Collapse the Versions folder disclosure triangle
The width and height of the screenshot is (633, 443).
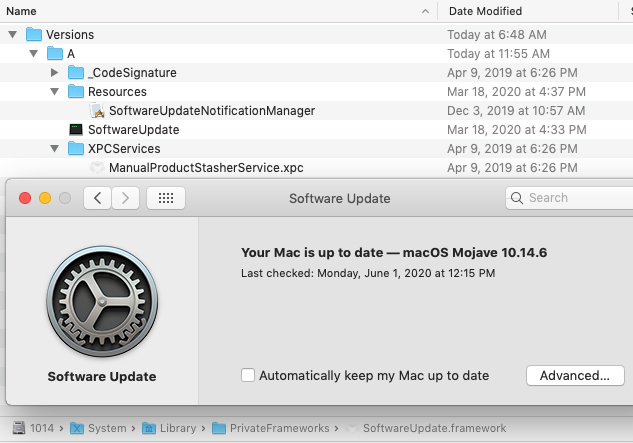13,34
